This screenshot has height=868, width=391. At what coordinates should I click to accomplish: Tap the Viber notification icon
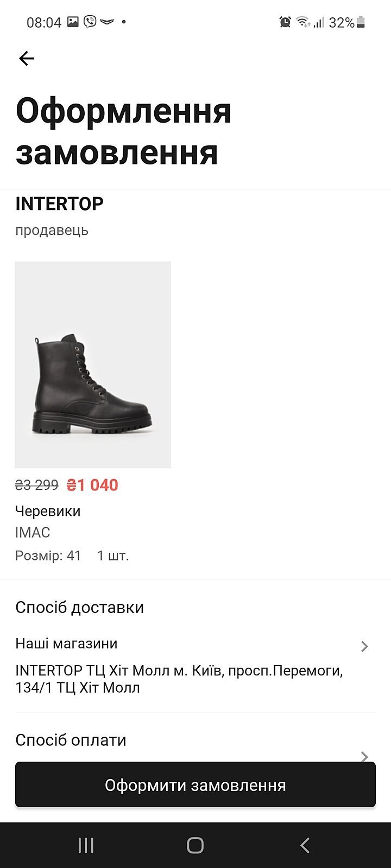(x=90, y=22)
